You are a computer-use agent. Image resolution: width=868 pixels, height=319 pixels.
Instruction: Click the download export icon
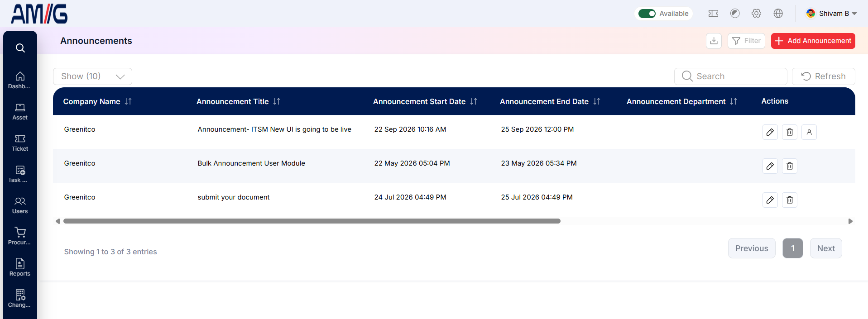coord(714,41)
